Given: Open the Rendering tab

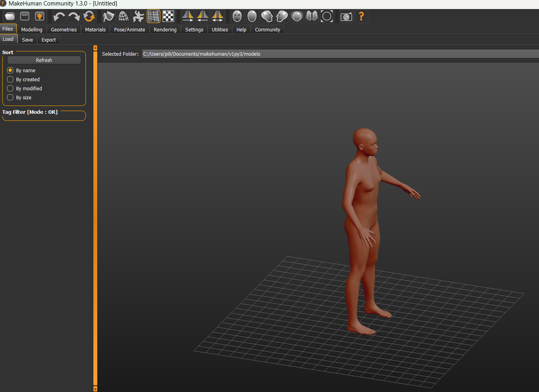Looking at the screenshot, I should (165, 30).
